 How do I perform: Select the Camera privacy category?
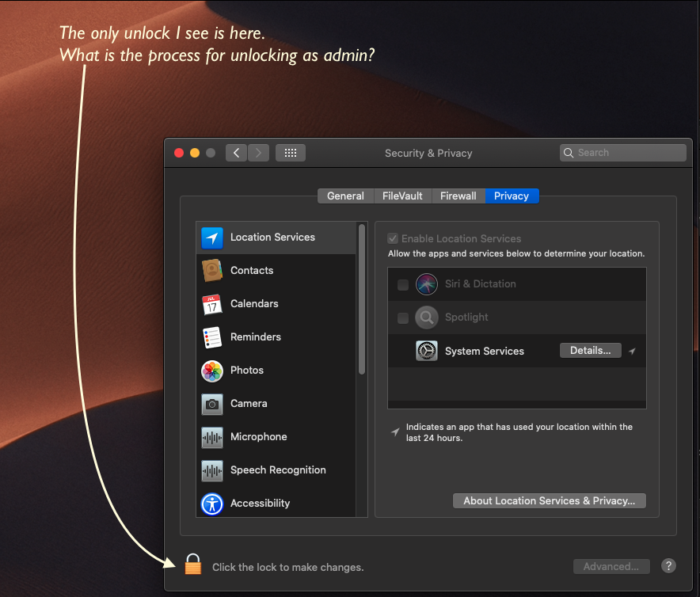point(276,404)
